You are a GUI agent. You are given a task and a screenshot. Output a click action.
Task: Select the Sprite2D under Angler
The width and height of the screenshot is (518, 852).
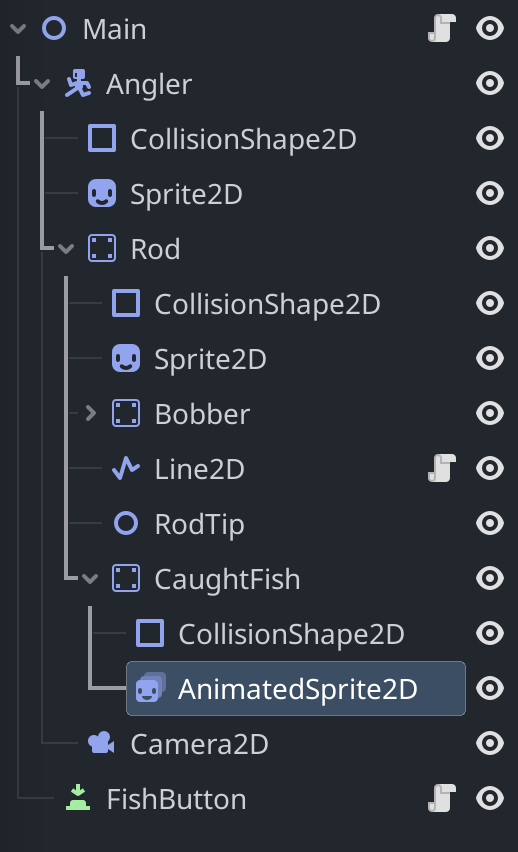186,195
